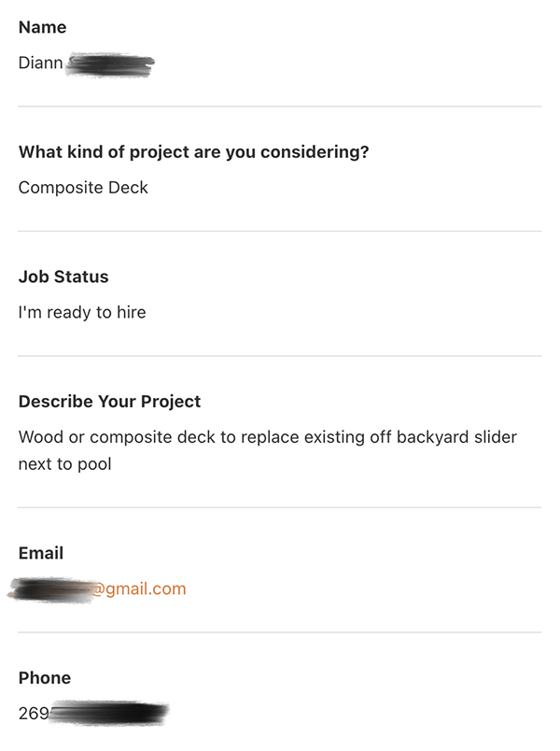Select the "Composite Deck" answer text
The width and height of the screenshot is (560, 751).
83,188
